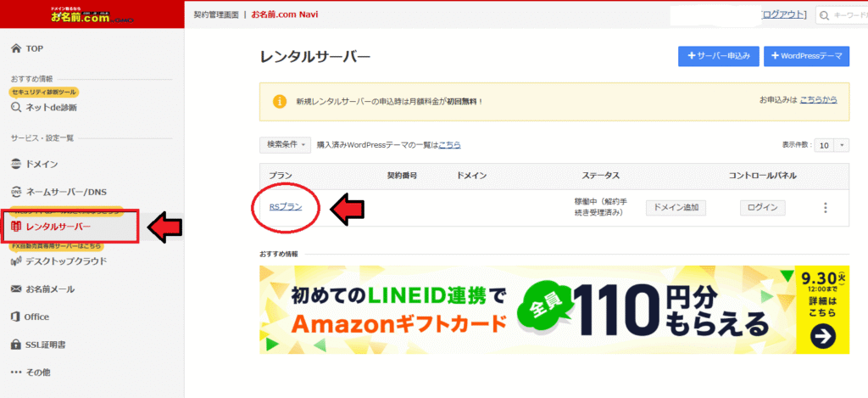Click the セキュリティ診断ツール yellow tag
868x398 pixels.
43,92
